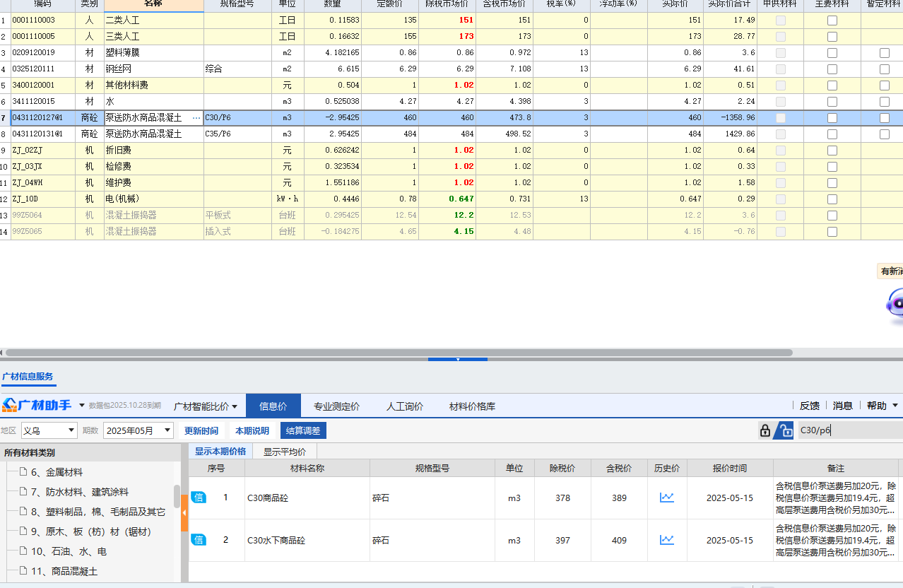Image resolution: width=903 pixels, height=588 pixels.
Task: Click the 更新时间 button
Action: point(201,430)
